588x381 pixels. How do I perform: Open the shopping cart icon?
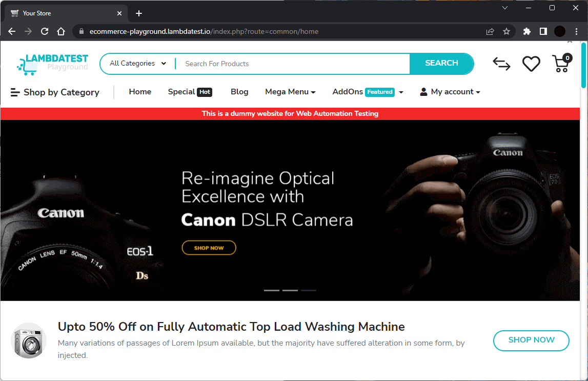[561, 63]
